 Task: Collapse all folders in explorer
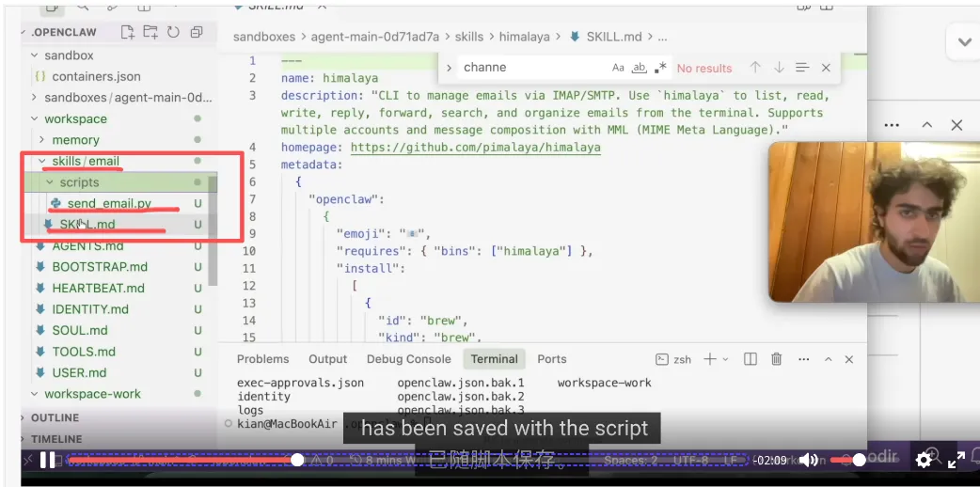[197, 33]
